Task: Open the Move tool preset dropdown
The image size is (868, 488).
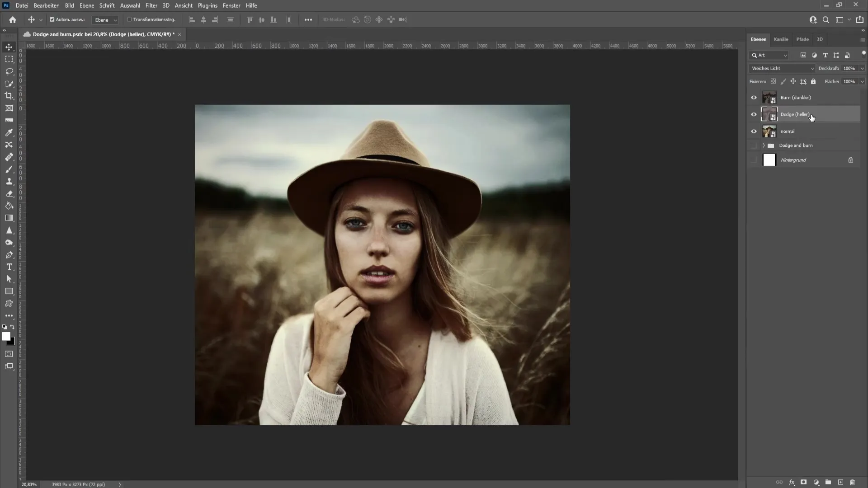Action: click(x=41, y=20)
